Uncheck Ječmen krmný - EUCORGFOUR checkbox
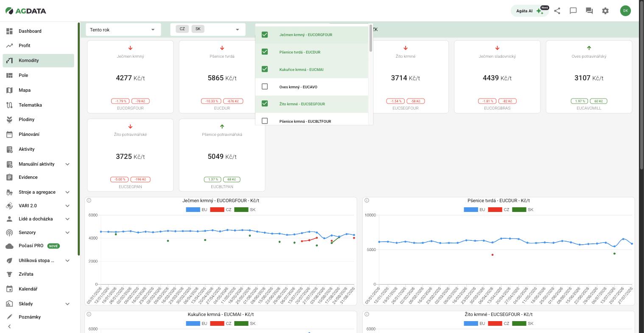644x333 pixels. [x=265, y=34]
